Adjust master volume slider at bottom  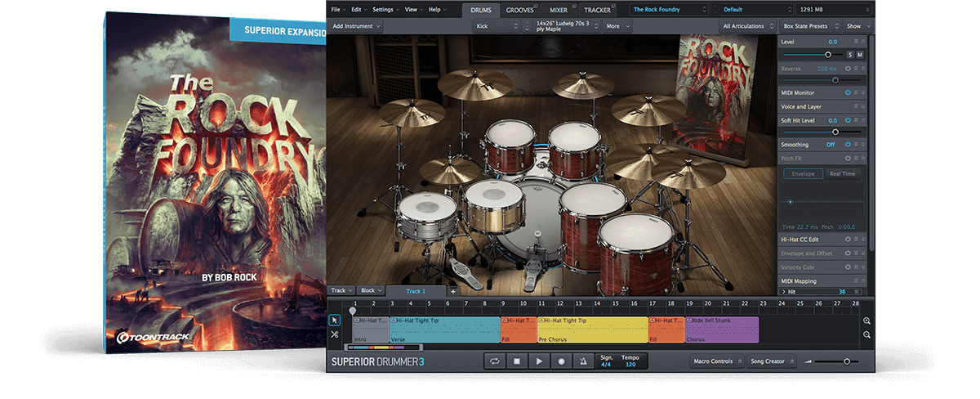835,361
